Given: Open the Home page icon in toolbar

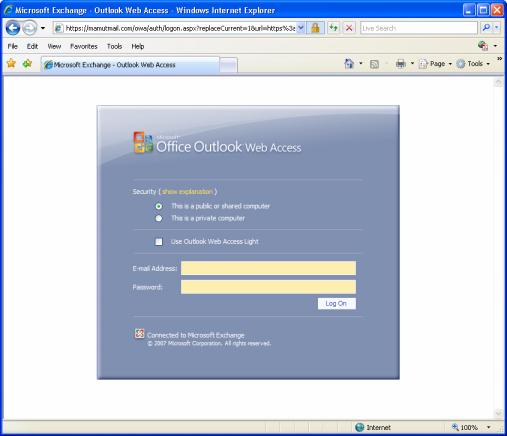Looking at the screenshot, I should 349,63.
